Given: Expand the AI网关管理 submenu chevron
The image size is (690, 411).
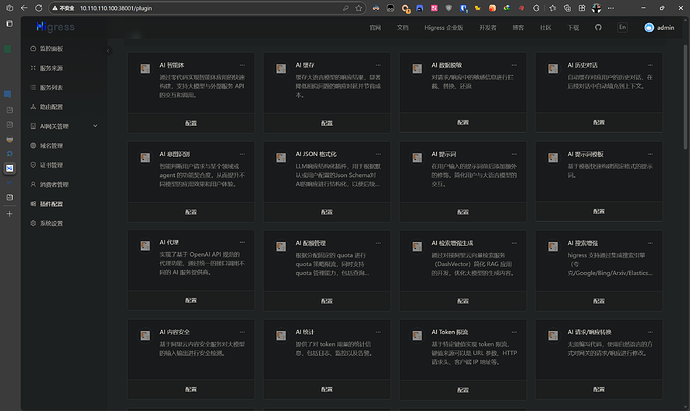Looking at the screenshot, I should [x=95, y=126].
